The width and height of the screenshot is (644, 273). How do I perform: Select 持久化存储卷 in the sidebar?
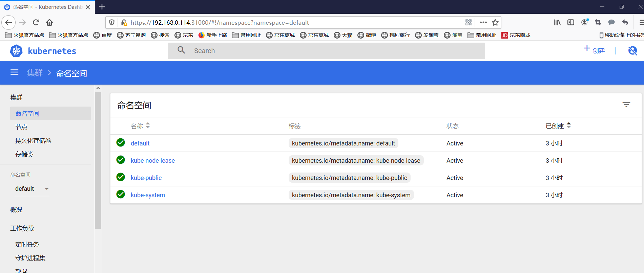pyautogui.click(x=33, y=141)
